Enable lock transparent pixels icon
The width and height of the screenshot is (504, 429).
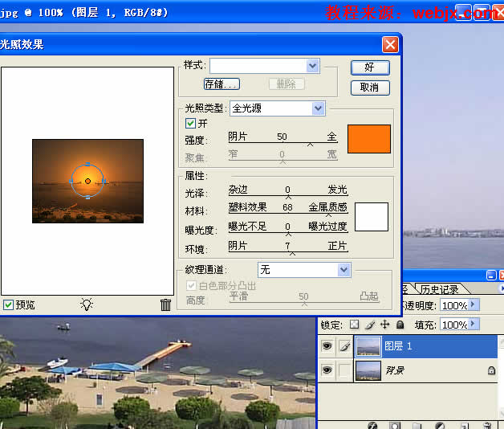coord(354,324)
